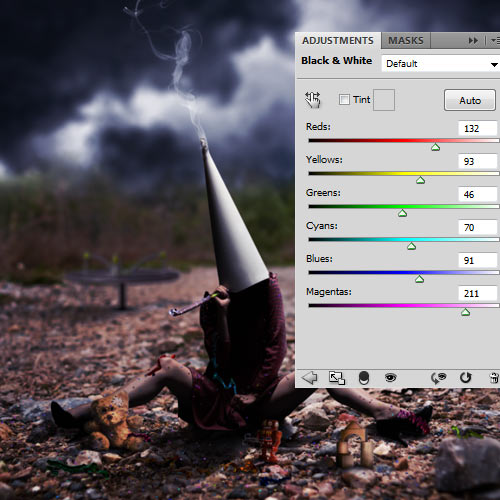The width and height of the screenshot is (500, 500).
Task: Click the clip to layer circle icon
Action: pos(364,378)
